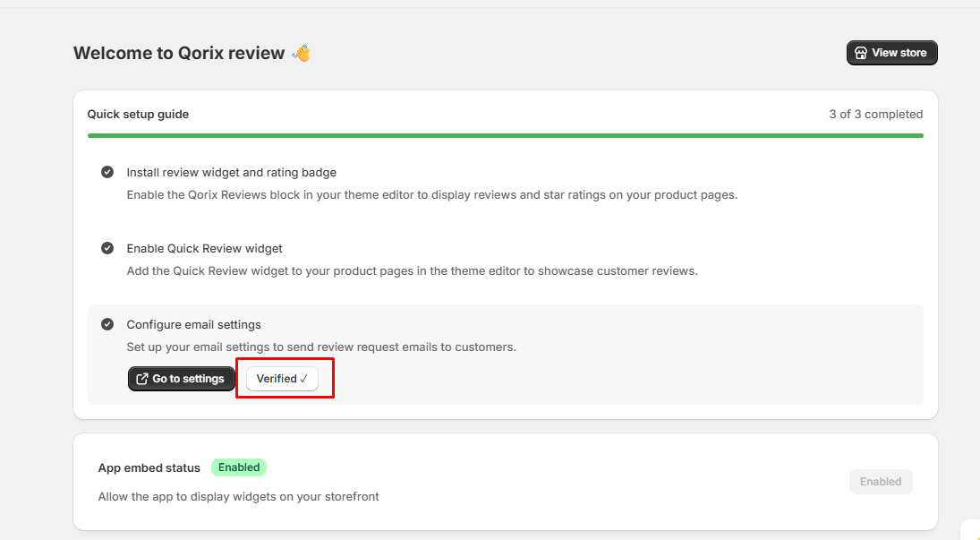
Task: Toggle checkmark for Configure email settings
Action: (107, 324)
